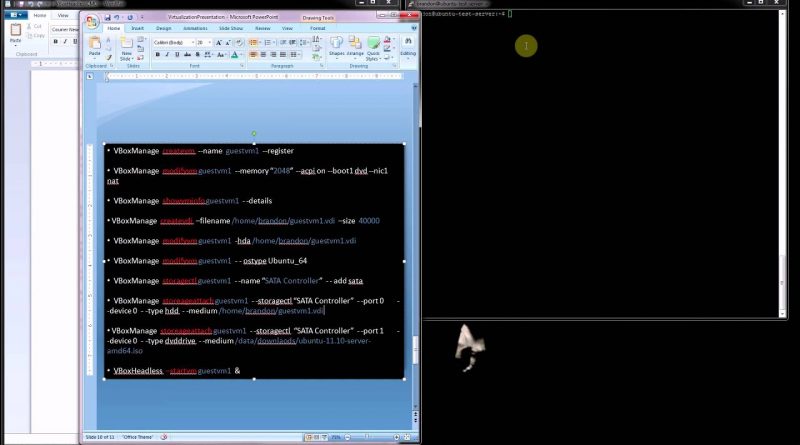The width and height of the screenshot is (800, 445).
Task: Switch to the Insert ribbon tab
Action: pos(137,29)
